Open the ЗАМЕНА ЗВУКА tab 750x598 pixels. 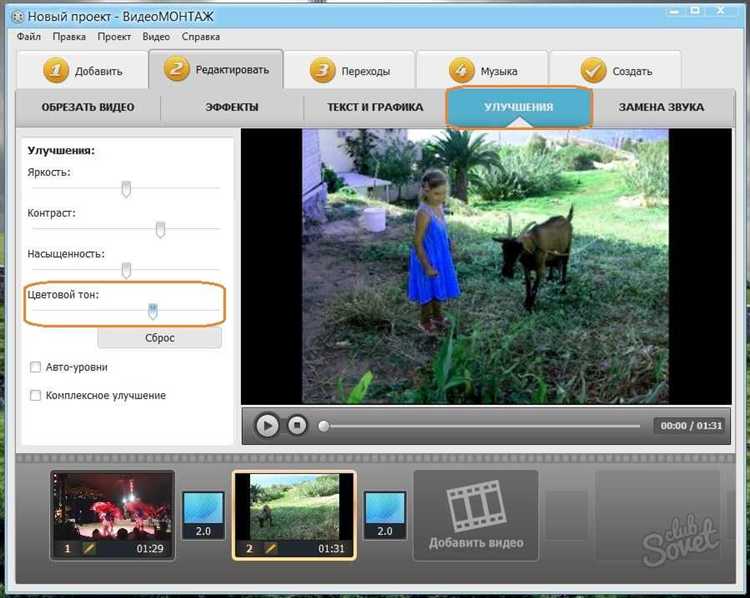pyautogui.click(x=662, y=107)
